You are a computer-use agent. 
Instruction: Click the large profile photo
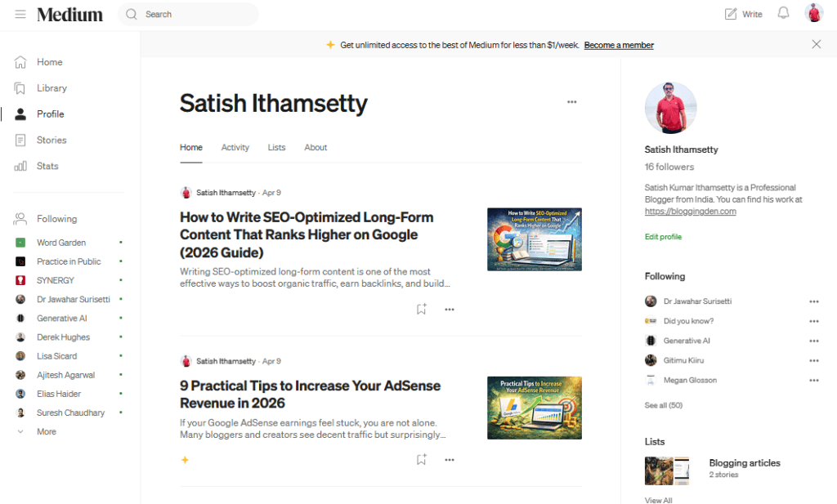670,108
